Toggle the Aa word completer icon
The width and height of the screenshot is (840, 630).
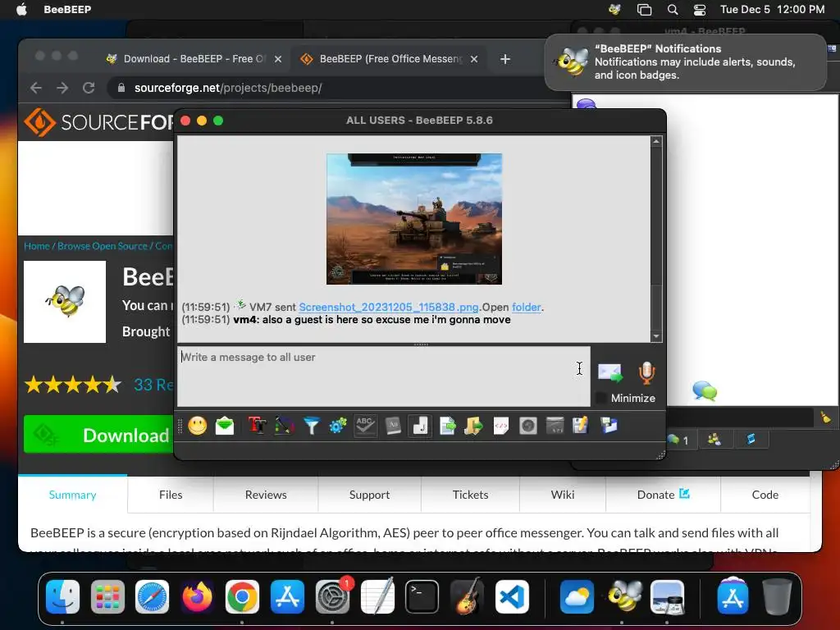[393, 426]
